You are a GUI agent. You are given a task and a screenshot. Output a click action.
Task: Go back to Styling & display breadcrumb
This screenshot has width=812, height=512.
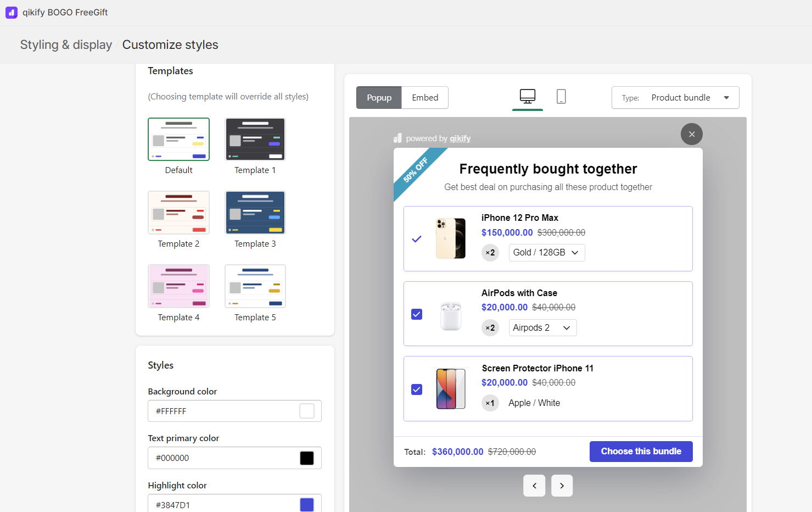point(66,45)
